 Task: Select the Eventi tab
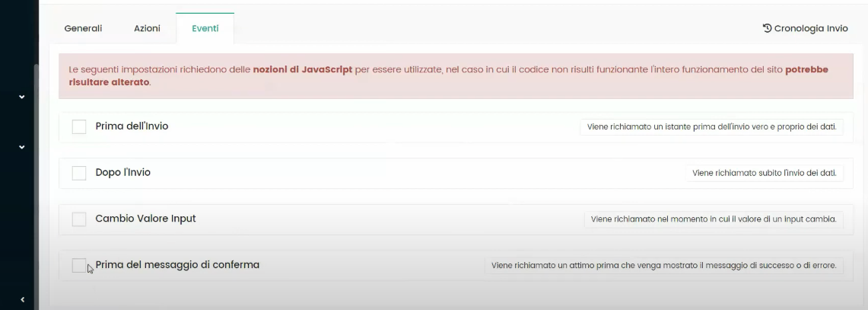(205, 28)
